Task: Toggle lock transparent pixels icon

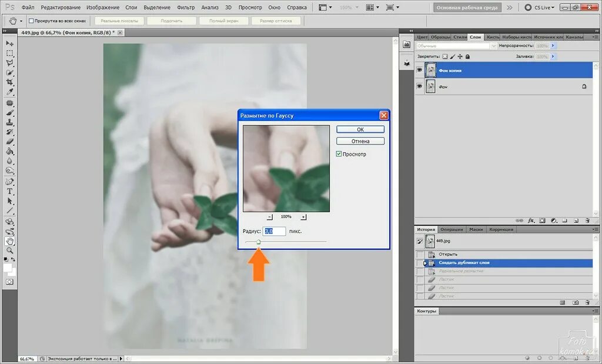Action: coord(445,56)
